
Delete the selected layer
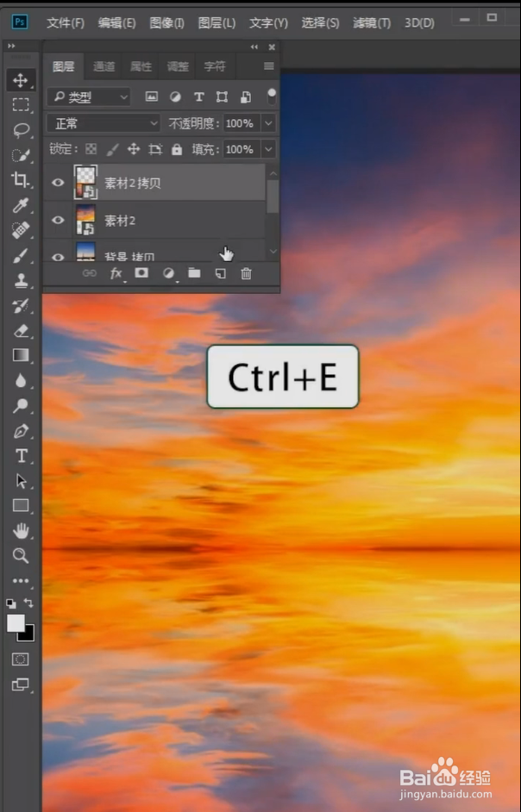246,273
